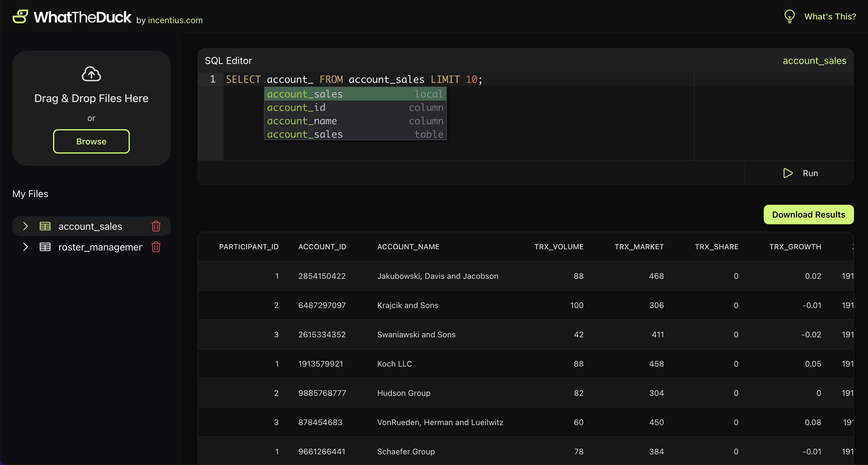The height and width of the screenshot is (465, 868).
Task: Click the TRX_VOLUME column header
Action: [559, 247]
